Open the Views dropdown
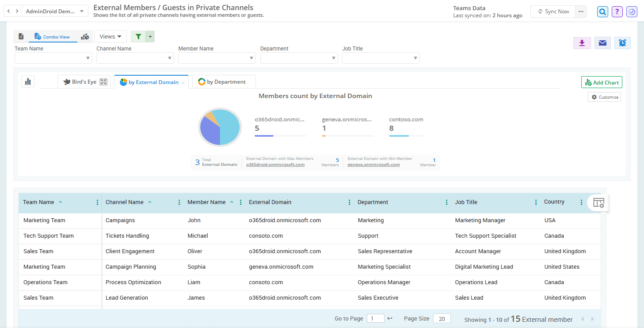The width and height of the screenshot is (644, 328). click(x=110, y=36)
